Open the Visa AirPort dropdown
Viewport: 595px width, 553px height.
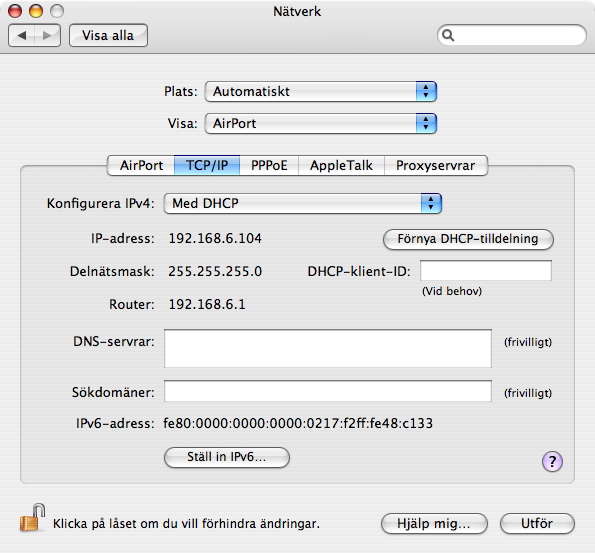321,123
